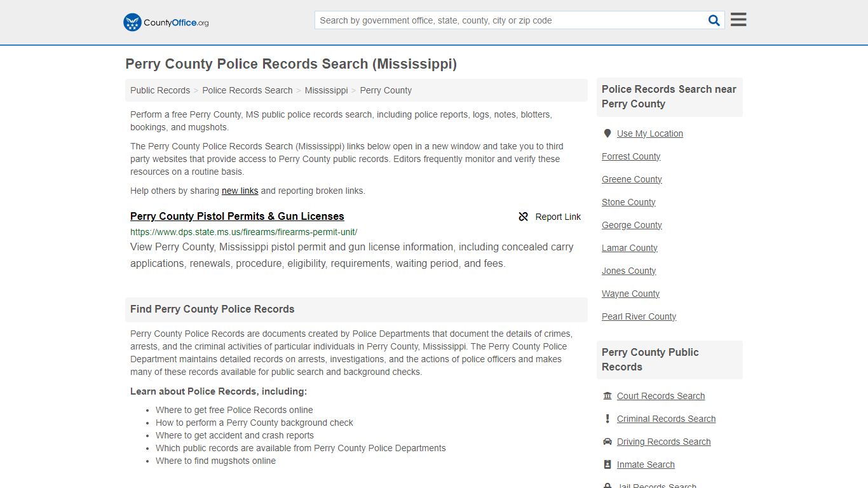Image resolution: width=868 pixels, height=488 pixels.
Task: Click 'Learn about Police Records, including:' text
Action: coord(219,391)
